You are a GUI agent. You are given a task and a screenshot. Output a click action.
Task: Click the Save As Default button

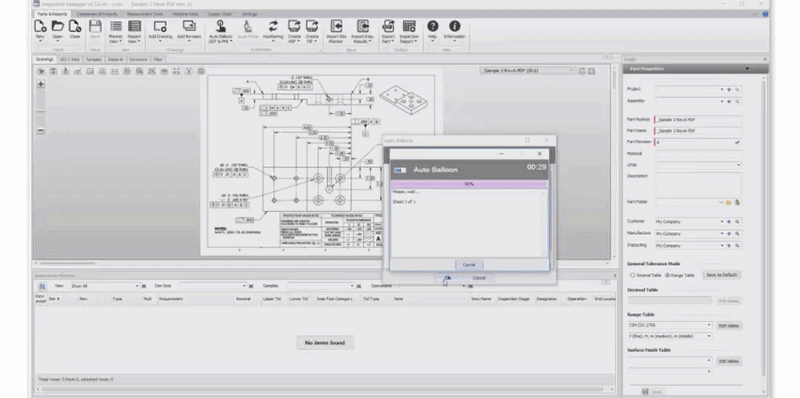722,275
